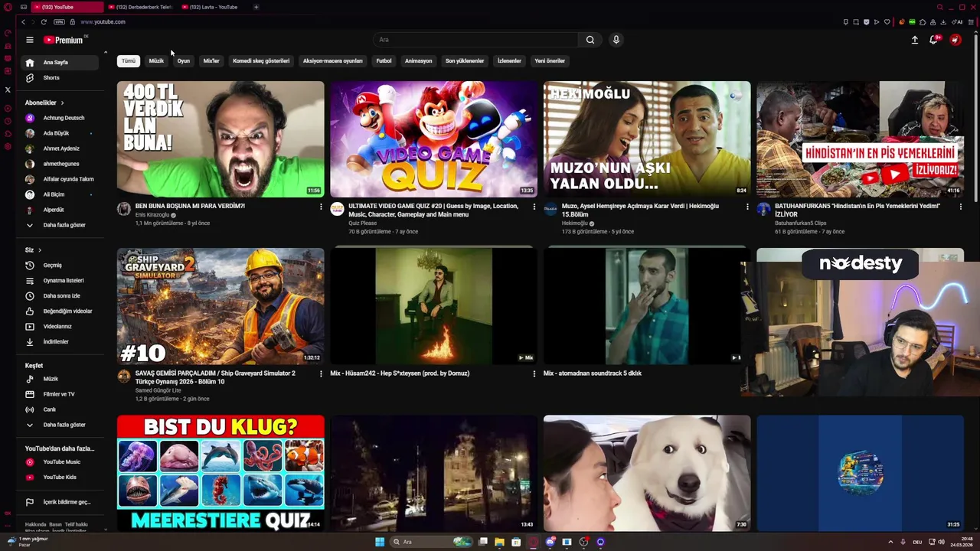Open İçerik bildirme geçmişi flag item
Screen dimensions: 980x551
[x=61, y=502]
